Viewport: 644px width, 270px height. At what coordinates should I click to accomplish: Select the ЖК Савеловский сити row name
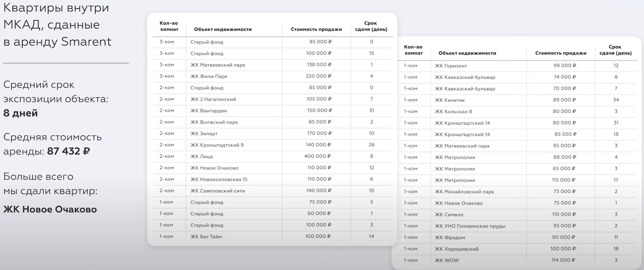(x=217, y=191)
